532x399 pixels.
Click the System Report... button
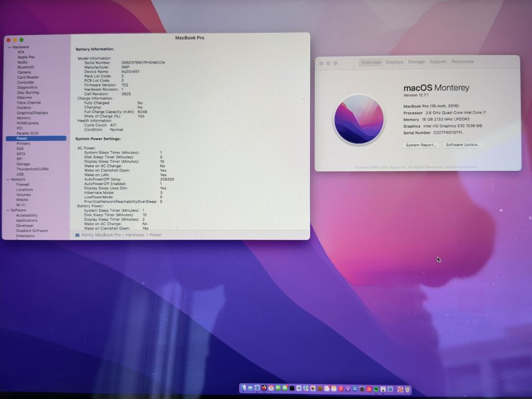coord(421,145)
